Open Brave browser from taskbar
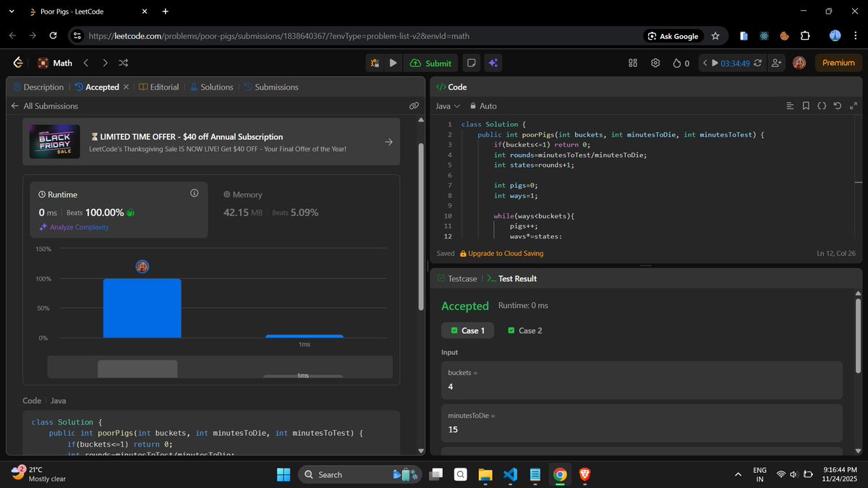Screen dimensions: 868x488 pos(584,474)
